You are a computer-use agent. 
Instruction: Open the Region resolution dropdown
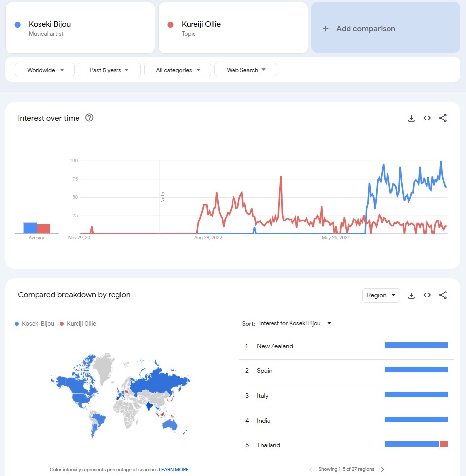(381, 295)
